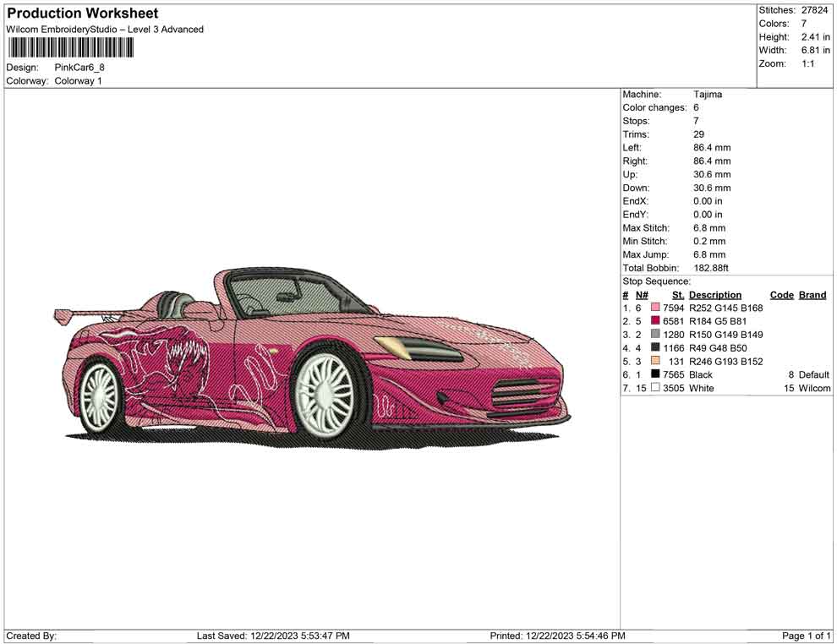
Task: Click the tan swatch for R246 G193 B152
Action: pyautogui.click(x=654, y=361)
